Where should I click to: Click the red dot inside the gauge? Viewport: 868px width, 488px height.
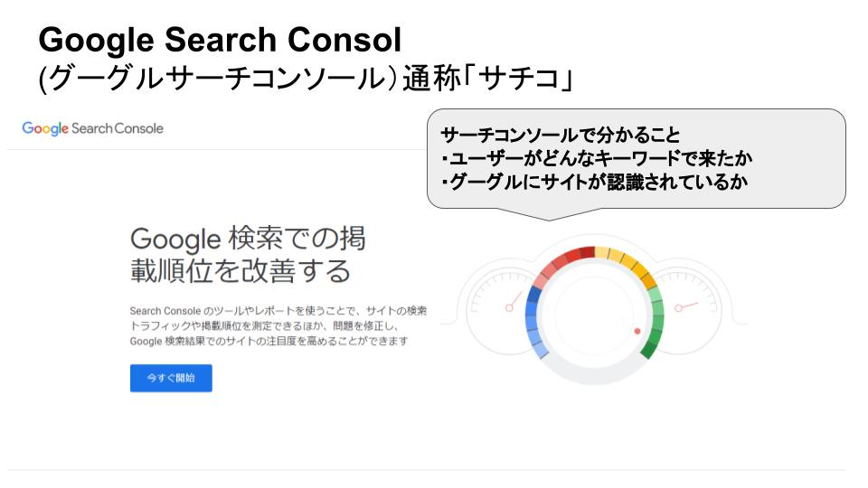pyautogui.click(x=637, y=331)
